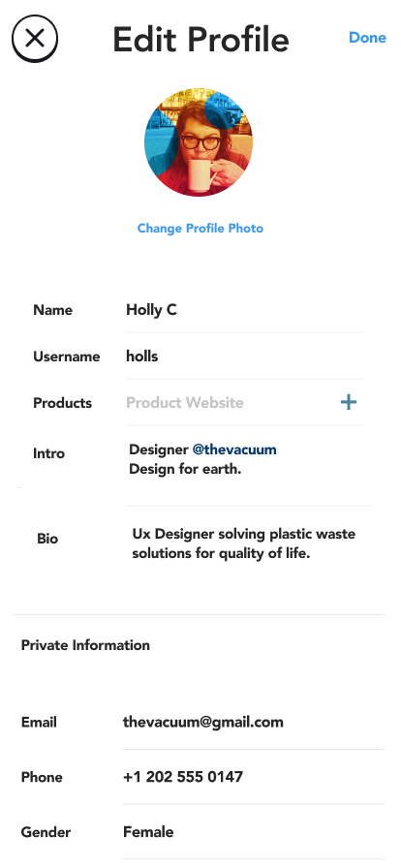The image size is (401, 868).
Task: Change the Gender value Female
Action: (x=253, y=832)
